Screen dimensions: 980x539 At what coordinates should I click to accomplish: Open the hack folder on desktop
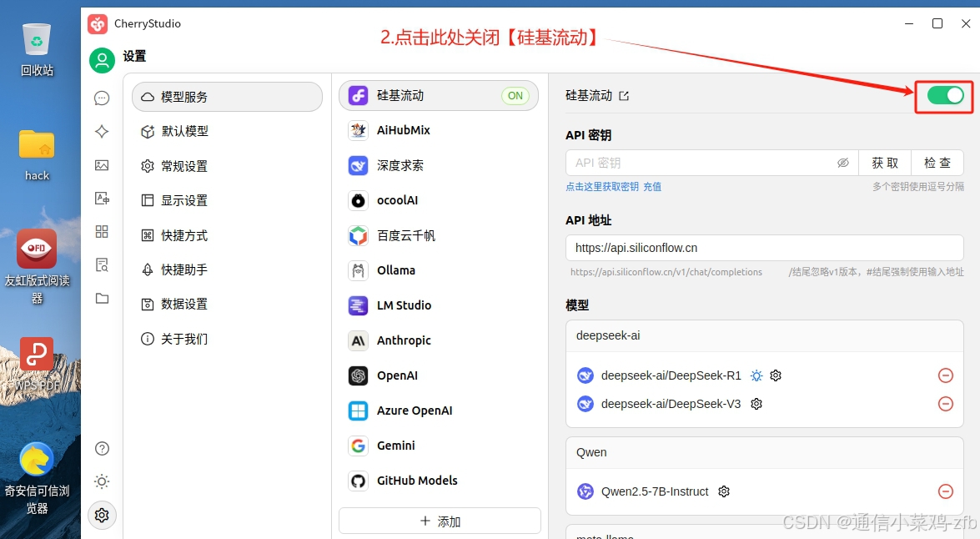pyautogui.click(x=37, y=154)
